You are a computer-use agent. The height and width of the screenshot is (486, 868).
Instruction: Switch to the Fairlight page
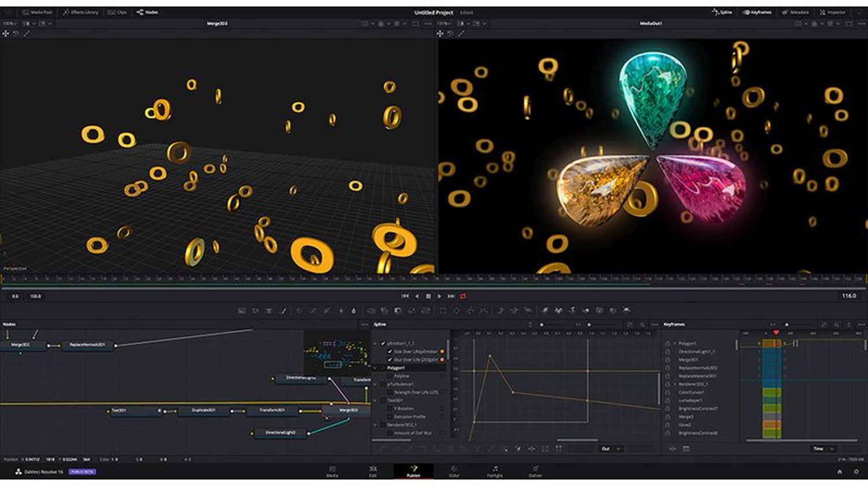coord(495,472)
